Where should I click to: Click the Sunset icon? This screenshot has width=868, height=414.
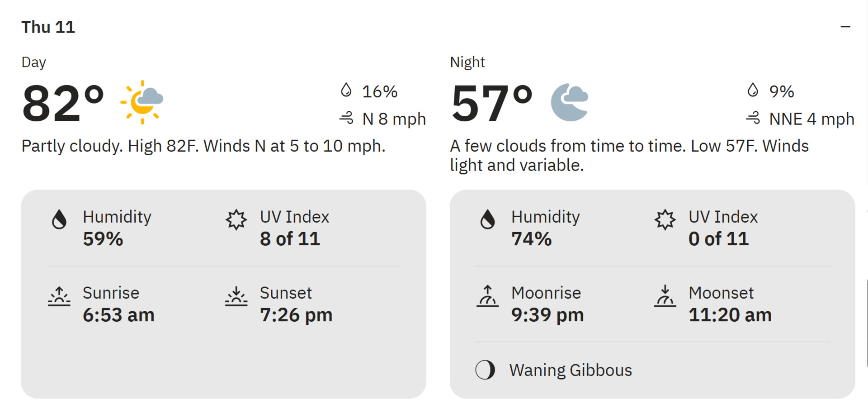[x=236, y=296]
